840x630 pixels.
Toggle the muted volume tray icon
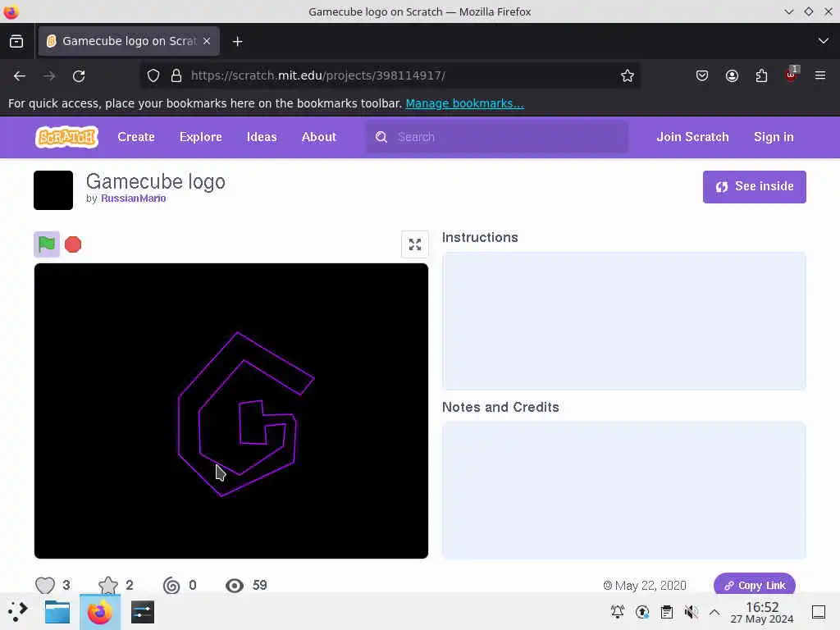tap(691, 612)
